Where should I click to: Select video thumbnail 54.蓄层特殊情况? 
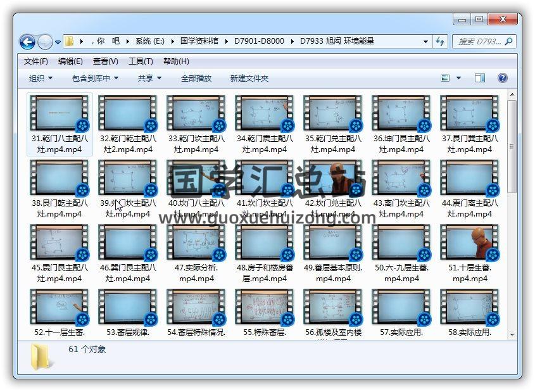pyautogui.click(x=196, y=307)
